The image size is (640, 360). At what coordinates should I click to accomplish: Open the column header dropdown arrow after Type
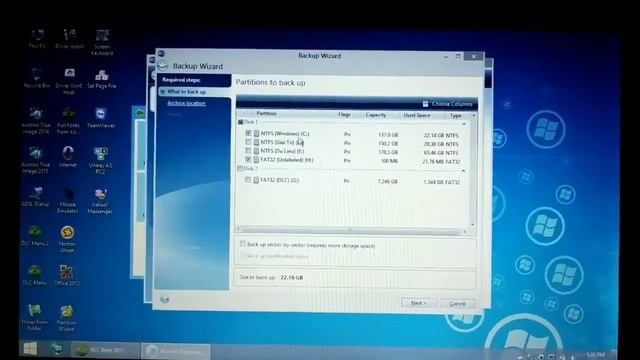point(473,116)
